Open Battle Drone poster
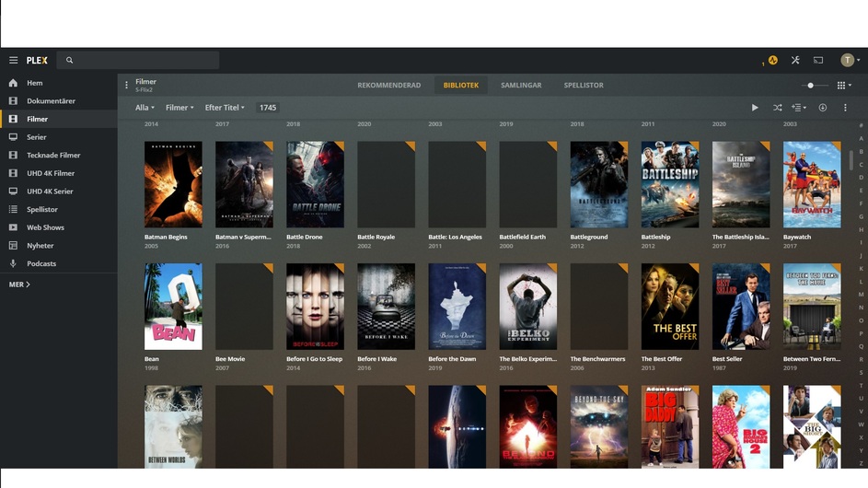 coord(315,184)
